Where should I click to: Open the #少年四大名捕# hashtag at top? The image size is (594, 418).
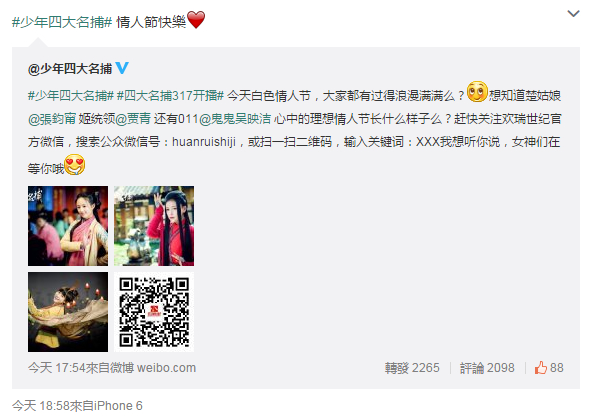62,22
